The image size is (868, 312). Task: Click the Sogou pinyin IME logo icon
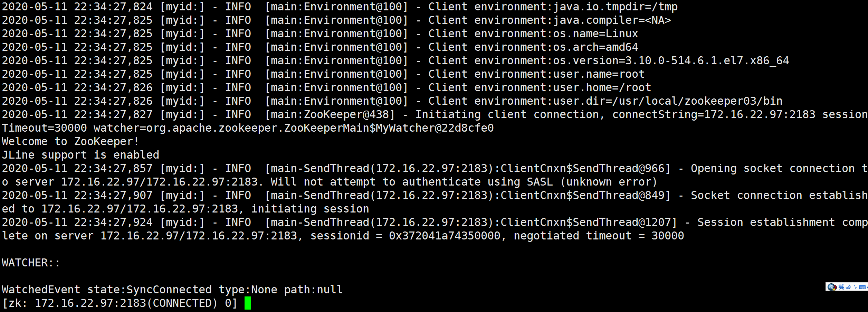[832, 287]
